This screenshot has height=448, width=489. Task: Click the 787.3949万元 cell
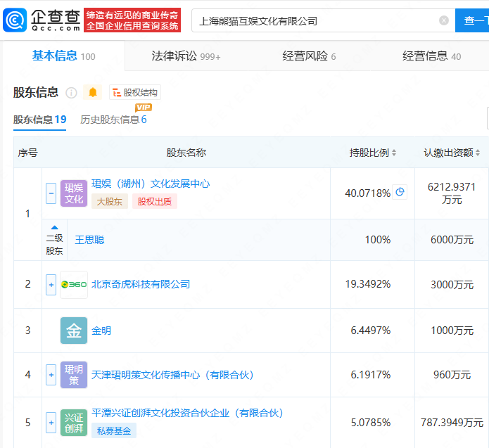click(x=452, y=423)
